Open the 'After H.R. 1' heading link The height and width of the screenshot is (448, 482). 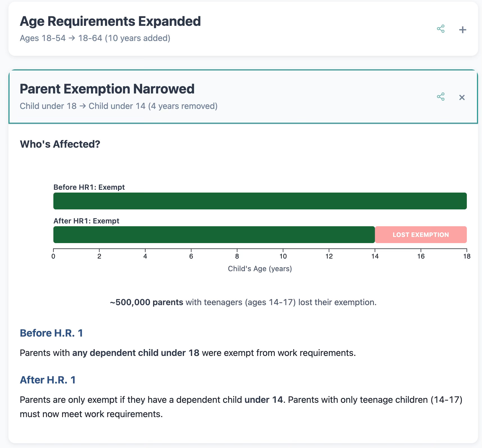pyautogui.click(x=48, y=380)
